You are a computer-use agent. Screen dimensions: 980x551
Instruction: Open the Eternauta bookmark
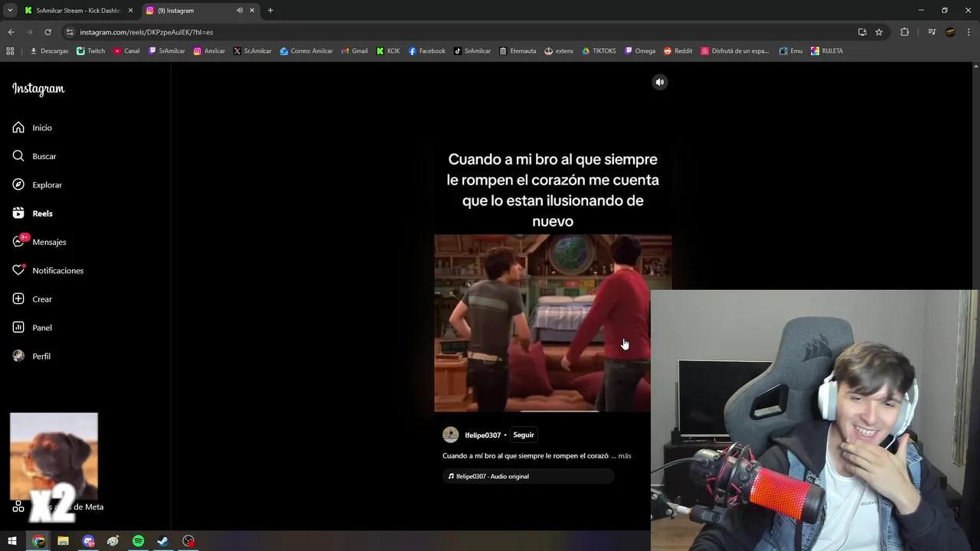click(518, 51)
